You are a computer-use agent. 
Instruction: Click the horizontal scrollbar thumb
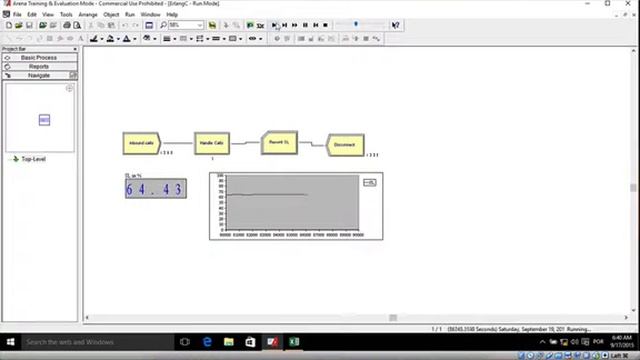tap(393, 318)
